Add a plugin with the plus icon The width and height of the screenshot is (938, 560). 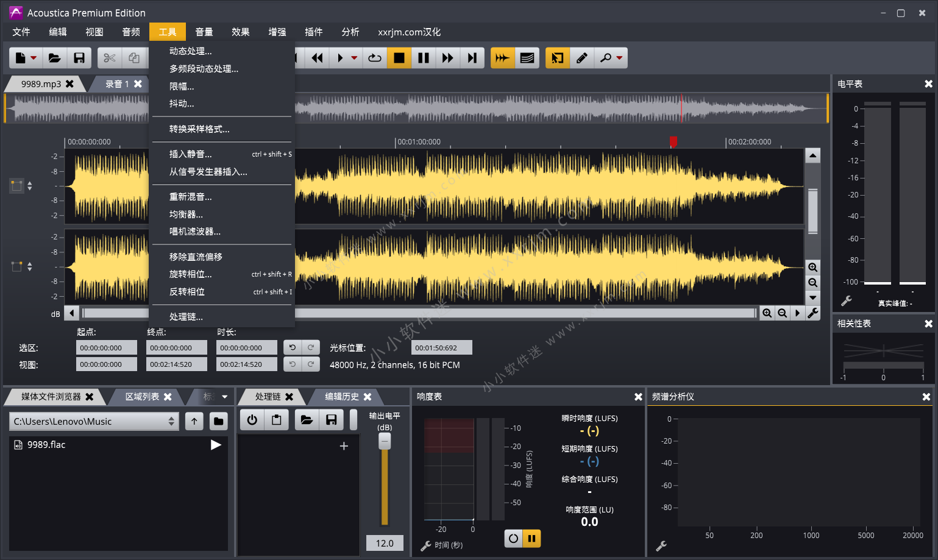pos(344,446)
